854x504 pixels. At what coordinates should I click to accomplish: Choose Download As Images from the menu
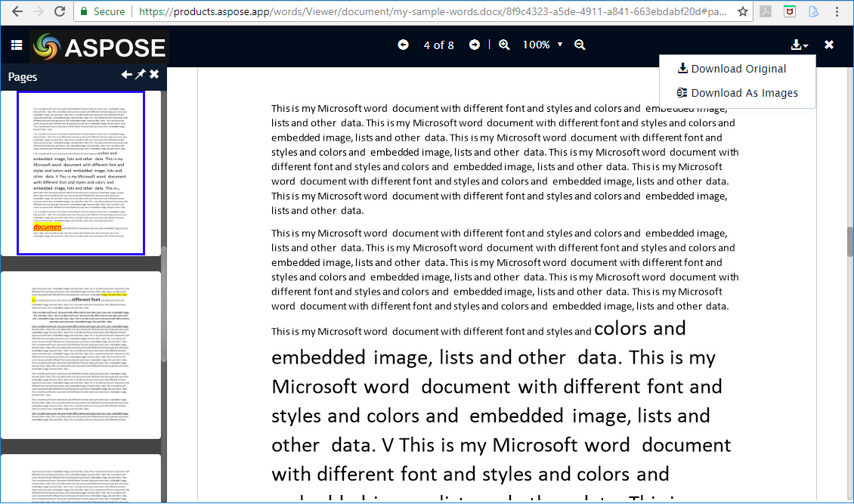738,93
